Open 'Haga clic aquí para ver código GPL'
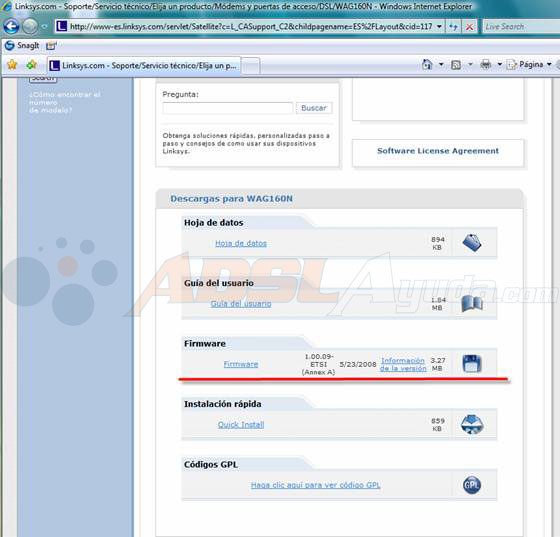 tap(315, 485)
